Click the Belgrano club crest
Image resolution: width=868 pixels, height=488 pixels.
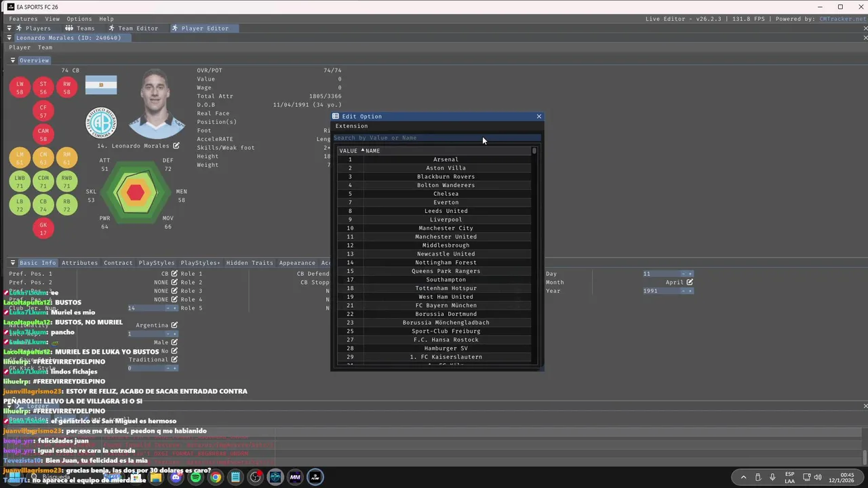point(101,123)
